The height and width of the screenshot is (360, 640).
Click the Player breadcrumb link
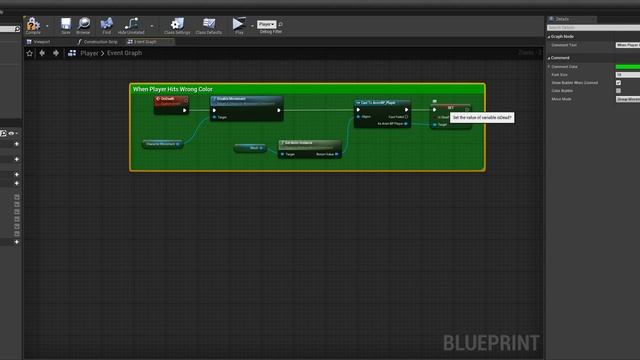click(89, 53)
